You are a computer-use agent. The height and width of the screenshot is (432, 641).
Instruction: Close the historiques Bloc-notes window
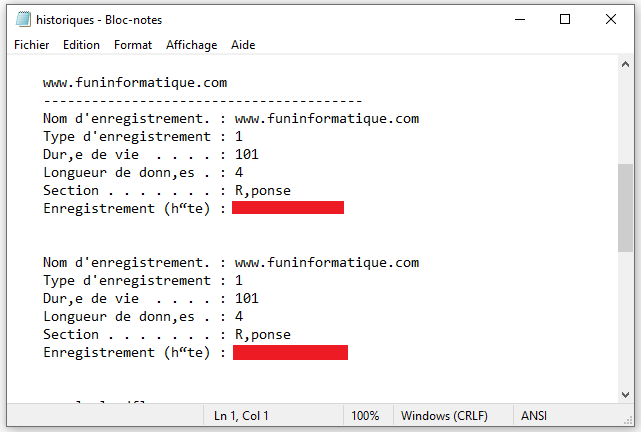611,19
